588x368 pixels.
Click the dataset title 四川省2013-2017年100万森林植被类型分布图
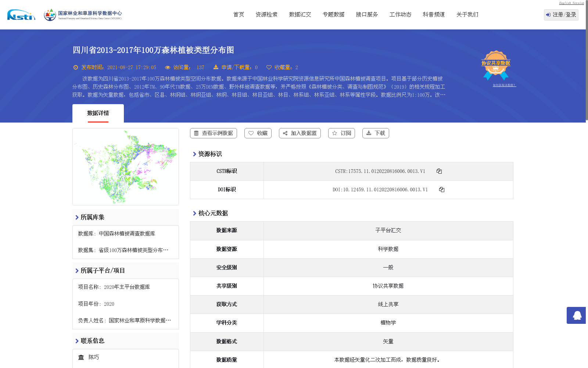pos(153,50)
